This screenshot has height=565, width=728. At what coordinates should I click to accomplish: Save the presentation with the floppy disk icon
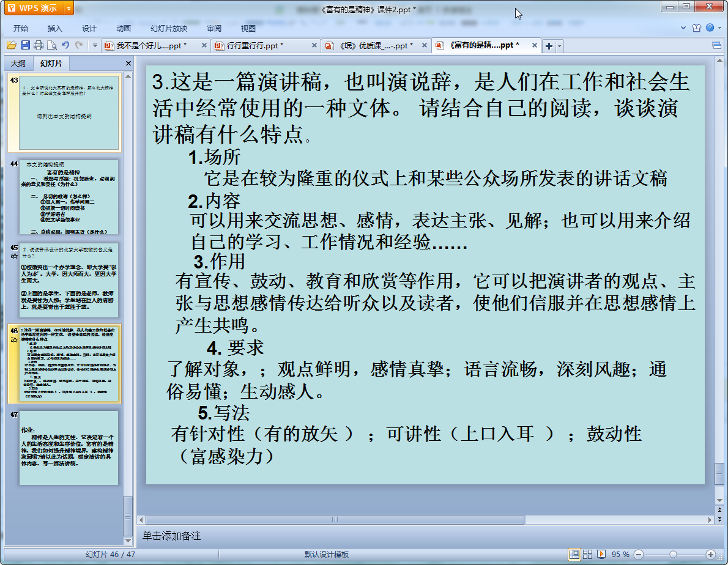[x=25, y=45]
